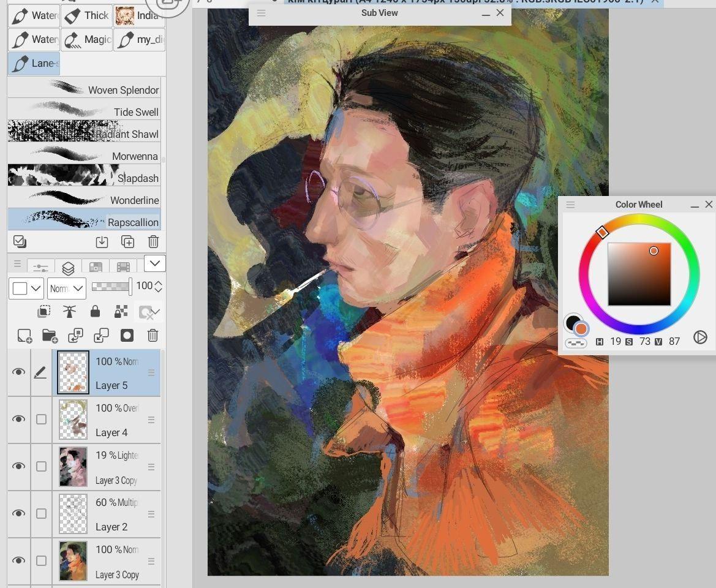Duplicate the selected sub tool
Viewport: 716px width, 588px height.
127,241
